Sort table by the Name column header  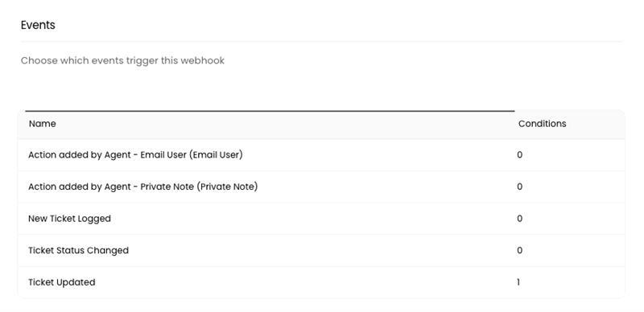click(x=43, y=124)
